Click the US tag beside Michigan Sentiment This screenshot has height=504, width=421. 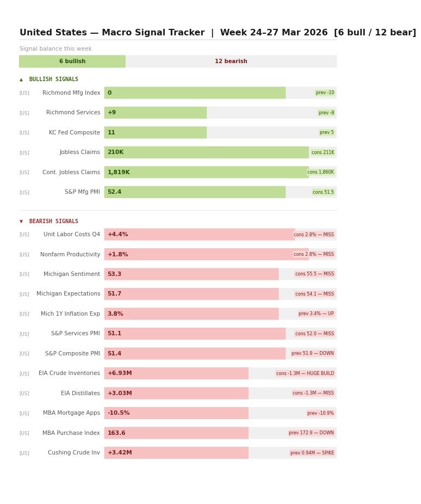24,274
